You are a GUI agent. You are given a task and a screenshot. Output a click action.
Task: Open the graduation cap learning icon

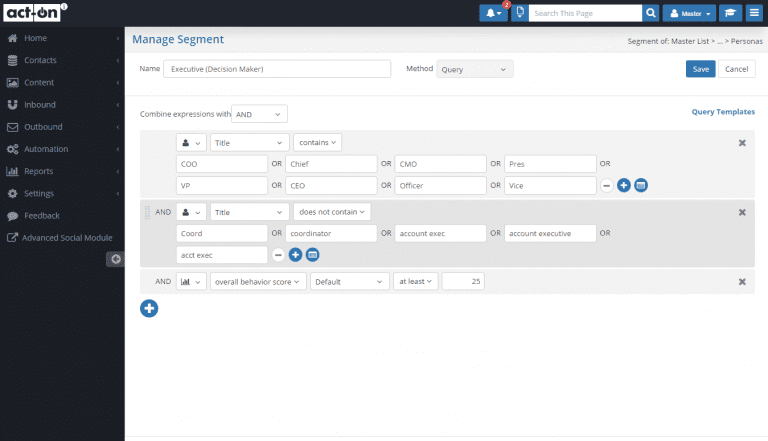click(x=733, y=13)
